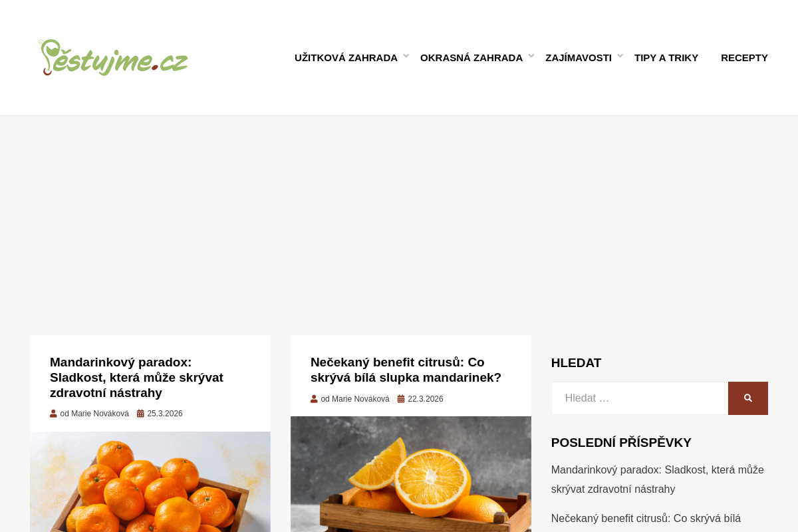Viewport: 798px width, 532px height.
Task: Open the Zajímavosti menu link
Action: (x=579, y=58)
